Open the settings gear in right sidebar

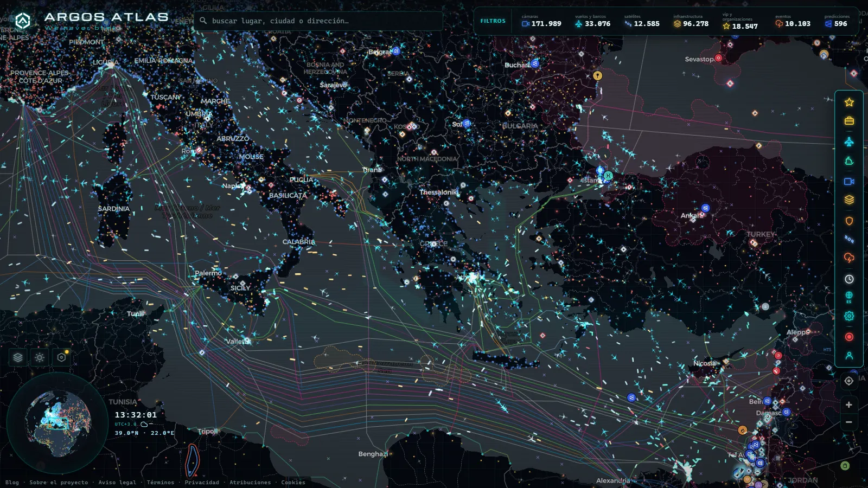(849, 316)
